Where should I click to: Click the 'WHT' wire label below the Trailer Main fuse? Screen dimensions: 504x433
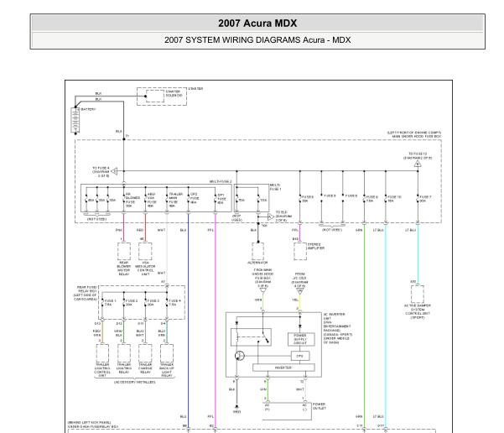[161, 230]
